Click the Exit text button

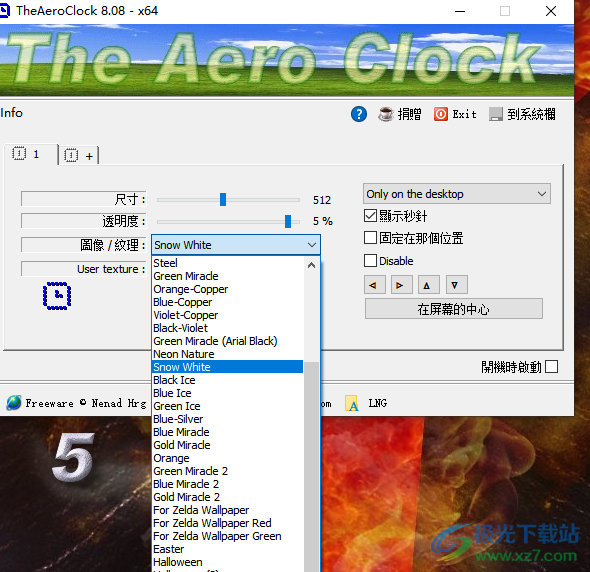click(464, 114)
